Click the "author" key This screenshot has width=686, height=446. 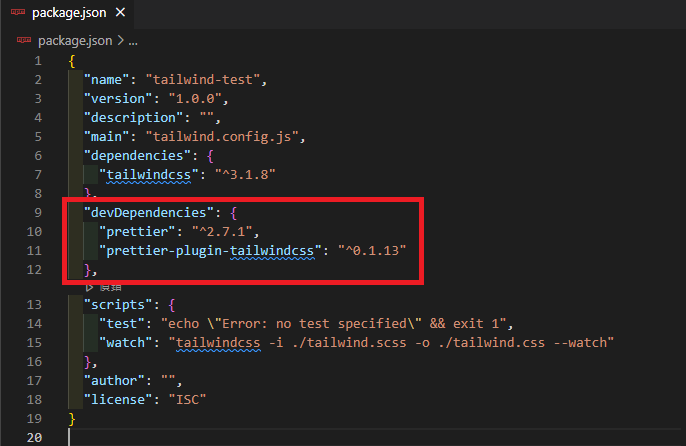tap(114, 381)
